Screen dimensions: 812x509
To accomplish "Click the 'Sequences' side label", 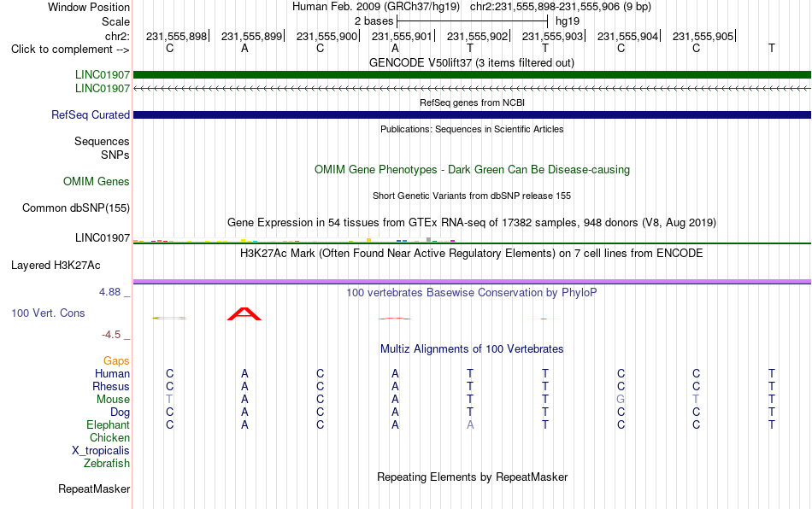I will coord(102,141).
